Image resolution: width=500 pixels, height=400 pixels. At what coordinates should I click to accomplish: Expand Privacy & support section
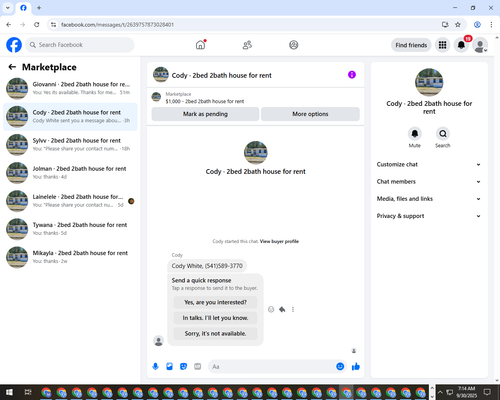click(429, 216)
